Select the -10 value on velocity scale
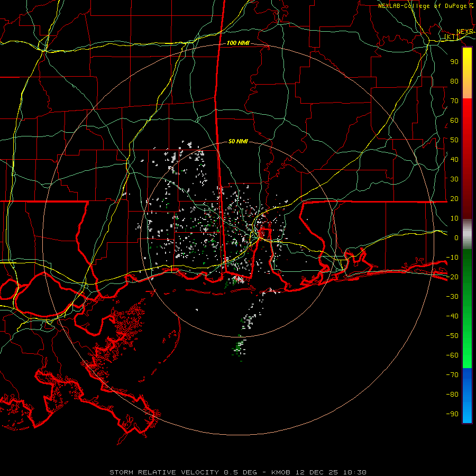This screenshot has height=476, width=476. [452, 258]
